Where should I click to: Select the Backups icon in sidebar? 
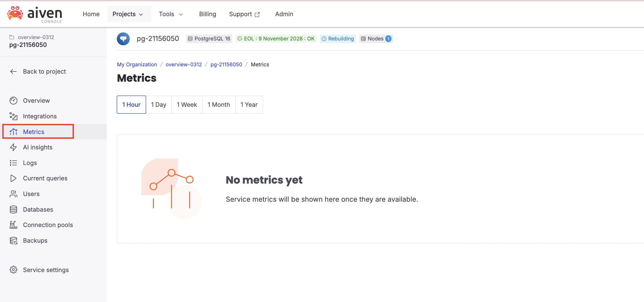(13, 241)
